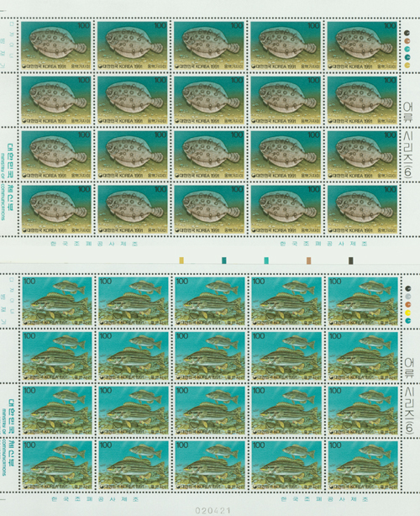Select the orange registration dot on perch sheet
420x516 pixels.
408,304
